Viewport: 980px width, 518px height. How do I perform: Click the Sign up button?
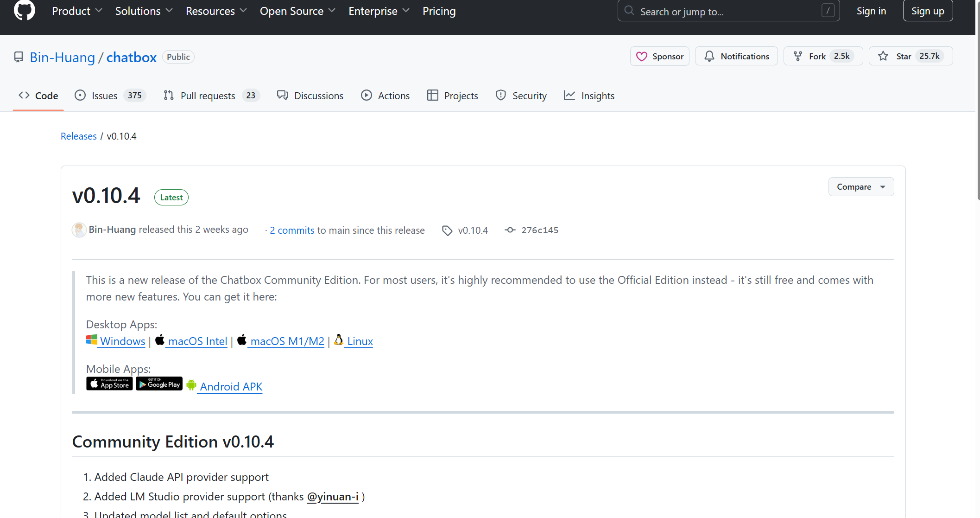(928, 11)
